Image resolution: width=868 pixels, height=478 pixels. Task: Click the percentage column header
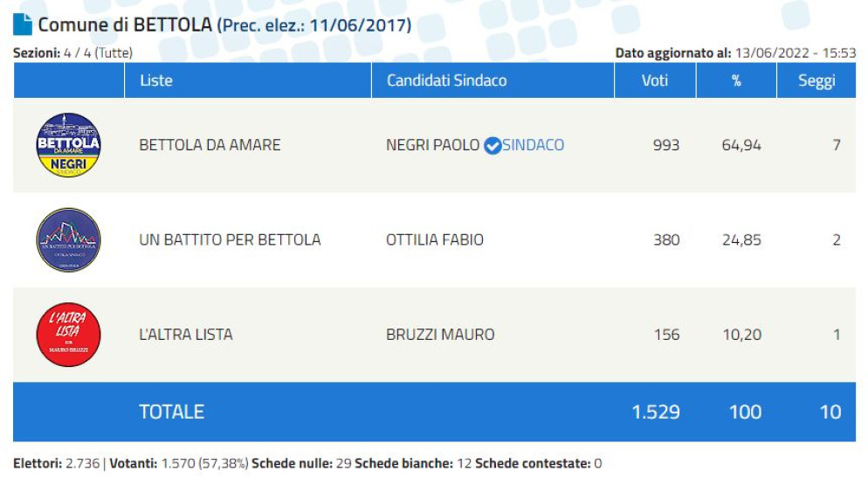tap(736, 80)
